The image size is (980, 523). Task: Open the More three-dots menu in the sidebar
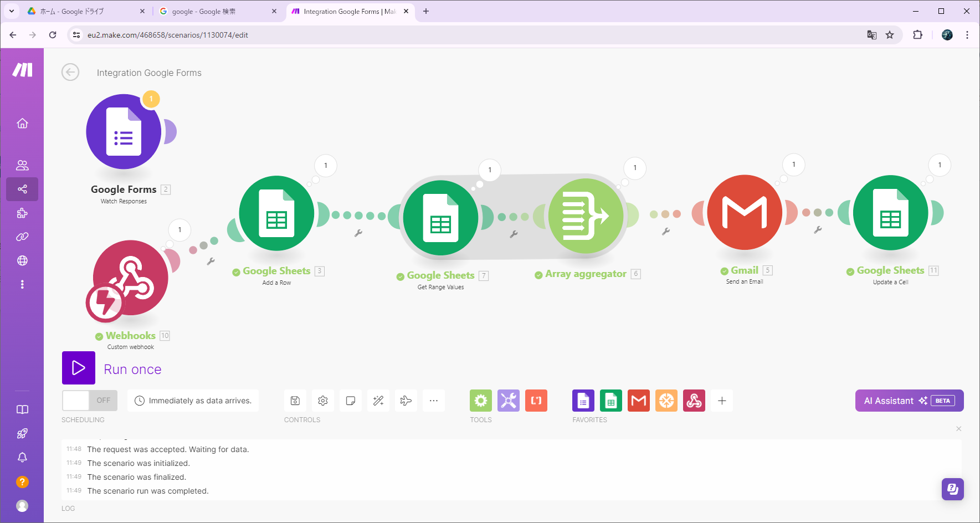22,284
